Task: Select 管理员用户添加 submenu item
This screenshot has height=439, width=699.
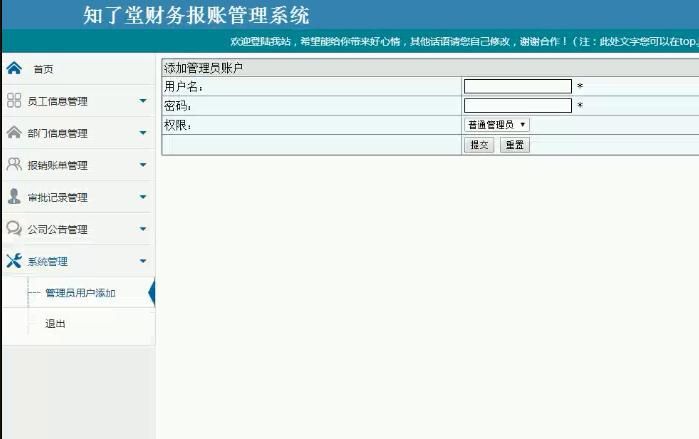Action: coord(80,293)
